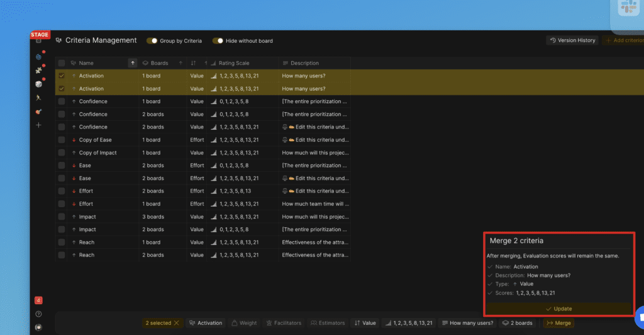644x335 pixels.
Task: Click the running figure workspace icon
Action: pos(38,98)
